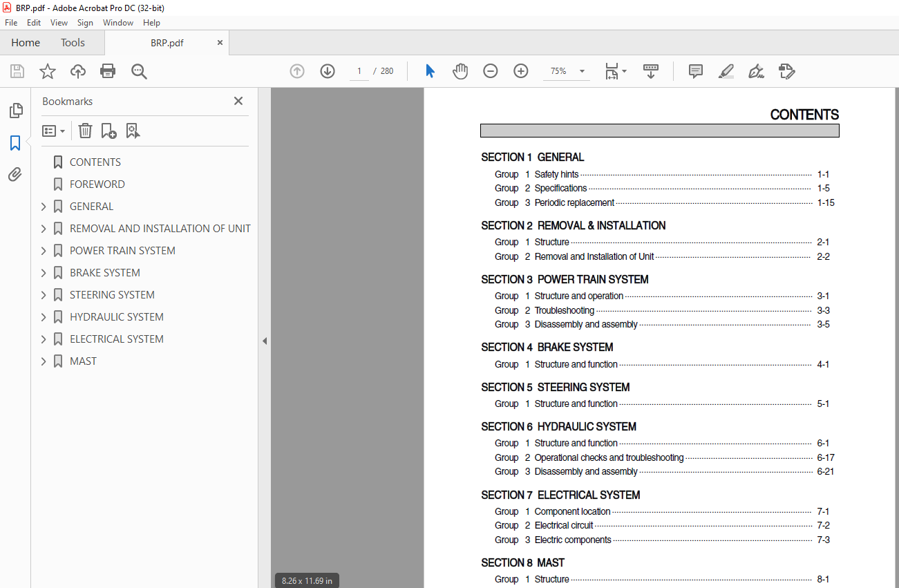Click 'Electrical circuit' contents entry
The width and height of the screenshot is (899, 588).
(564, 526)
